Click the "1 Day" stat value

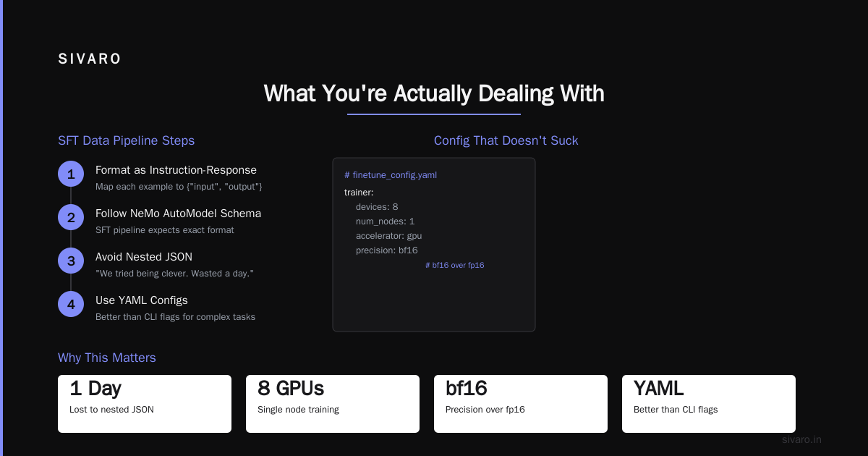95,389
